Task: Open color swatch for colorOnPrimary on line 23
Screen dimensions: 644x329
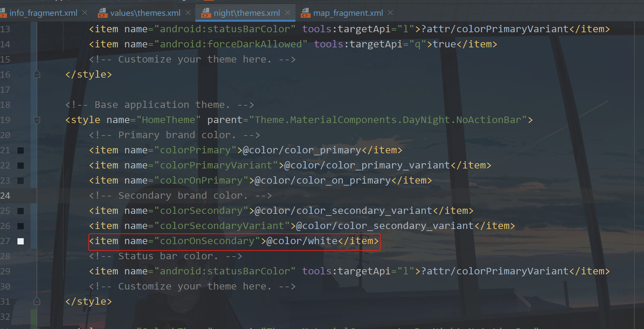Action: pyautogui.click(x=20, y=181)
